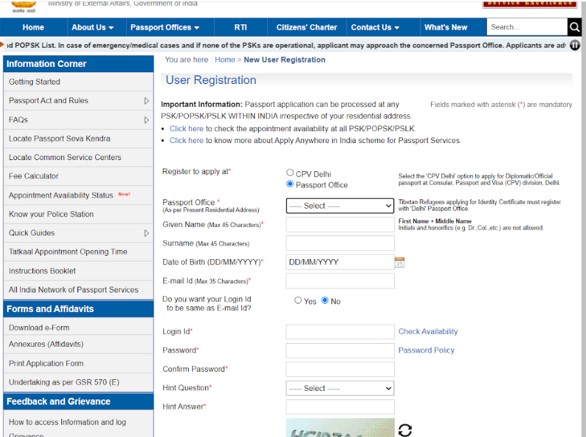The width and height of the screenshot is (586, 437).
Task: Open Citizens' Charter page
Action: (x=306, y=27)
